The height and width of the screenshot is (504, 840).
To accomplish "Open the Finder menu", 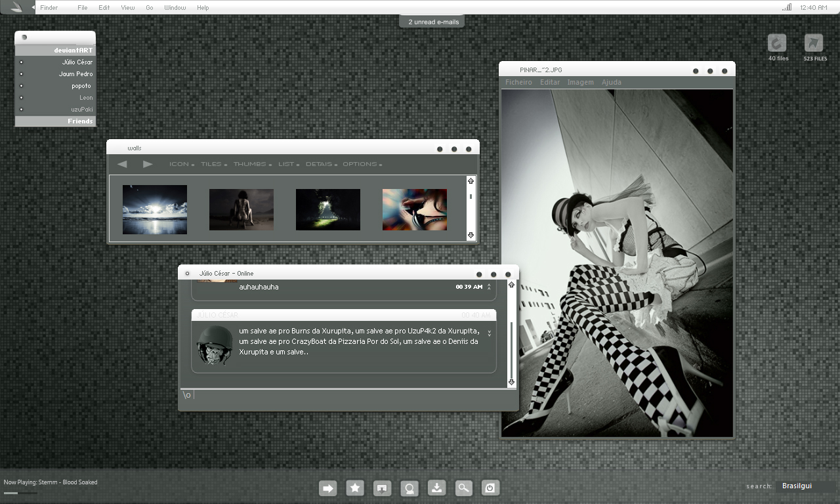I will pos(49,7).
